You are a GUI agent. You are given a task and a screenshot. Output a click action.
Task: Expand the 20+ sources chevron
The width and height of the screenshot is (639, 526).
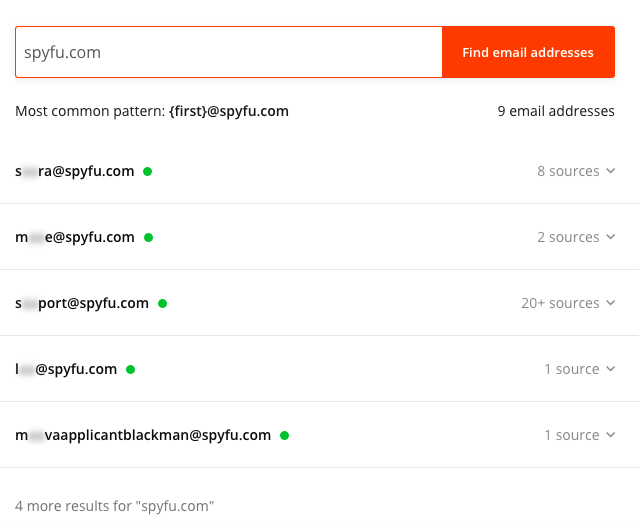610,303
